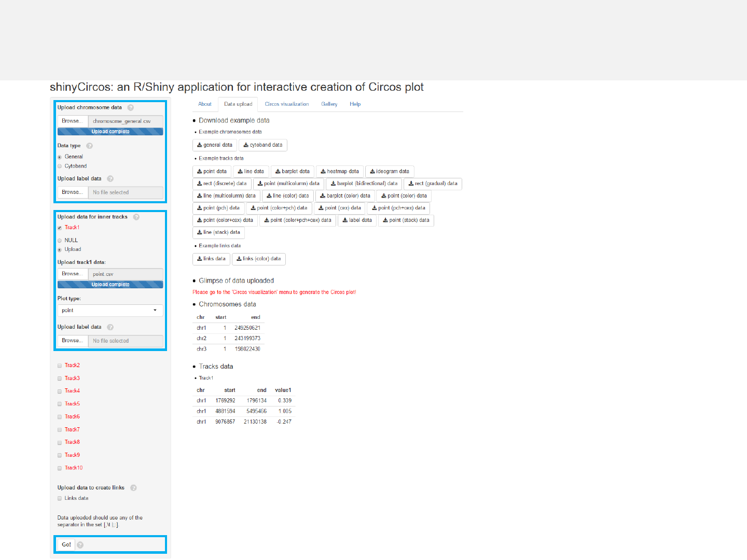Download barplot (color) data example
Screen dimensions: 747x560
345,196
